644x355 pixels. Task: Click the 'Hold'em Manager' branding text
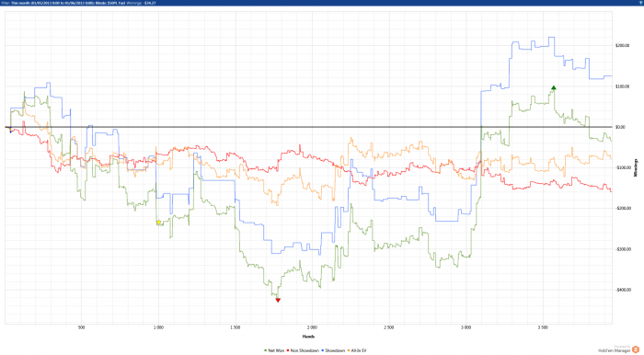point(615,350)
